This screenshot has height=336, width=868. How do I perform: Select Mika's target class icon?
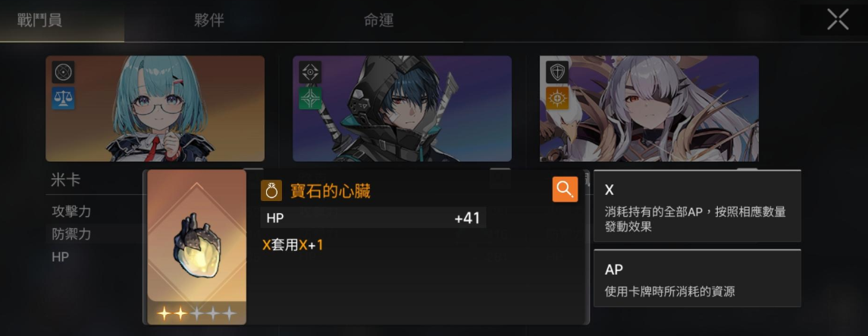(63, 72)
